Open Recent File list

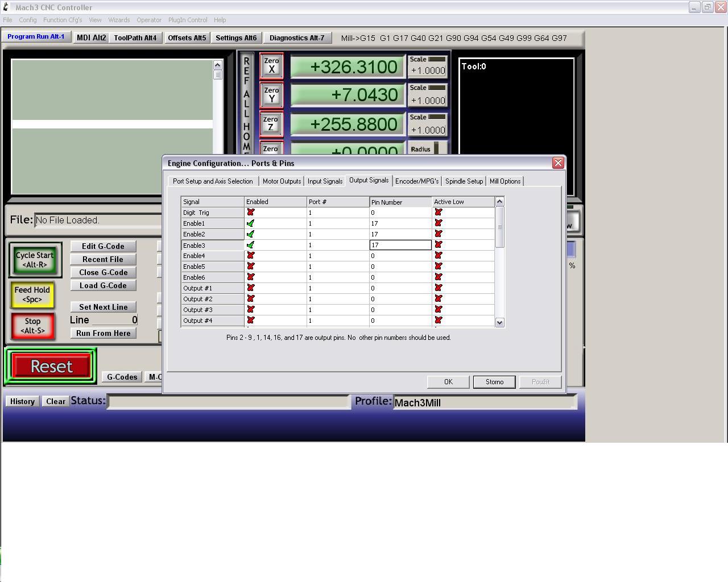[103, 259]
